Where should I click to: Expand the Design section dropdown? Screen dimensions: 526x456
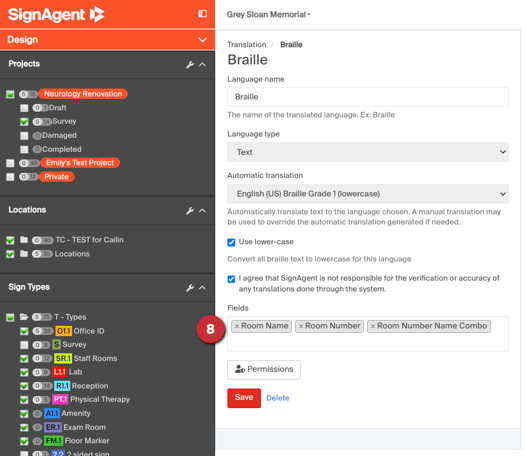pyautogui.click(x=202, y=40)
